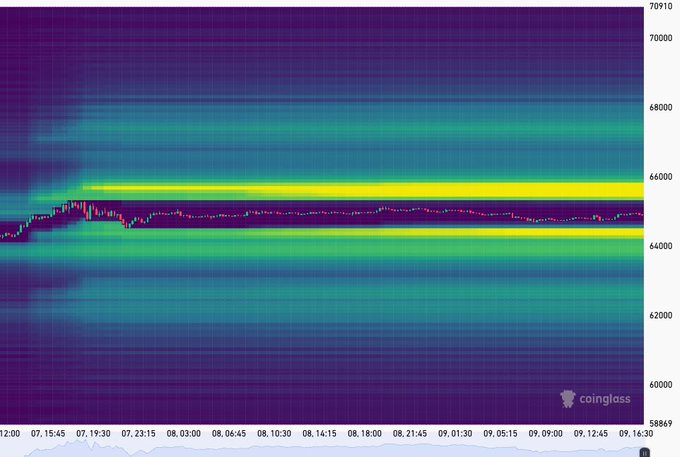The height and width of the screenshot is (457, 680).
Task: Click the 09, 01:30 time label
Action: pyautogui.click(x=455, y=433)
